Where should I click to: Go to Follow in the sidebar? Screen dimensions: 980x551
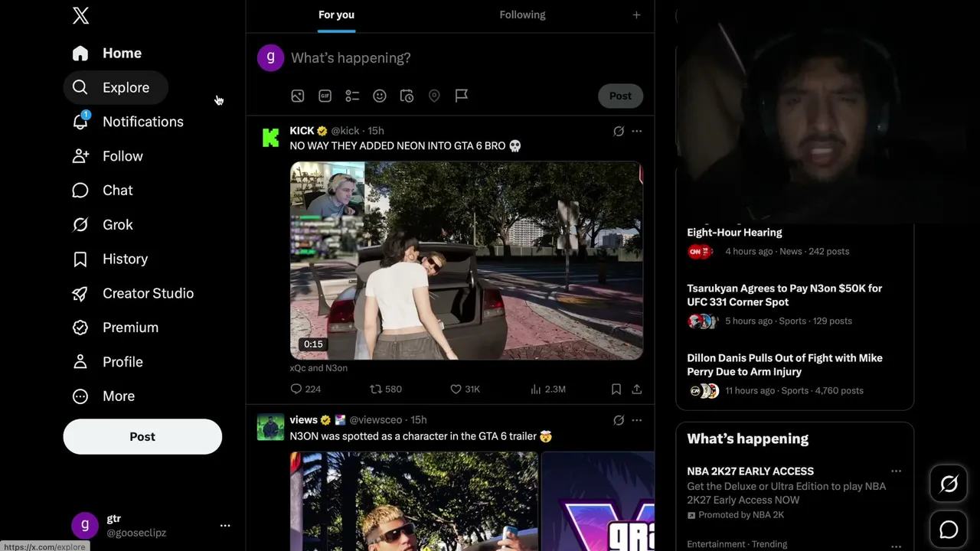click(108, 156)
